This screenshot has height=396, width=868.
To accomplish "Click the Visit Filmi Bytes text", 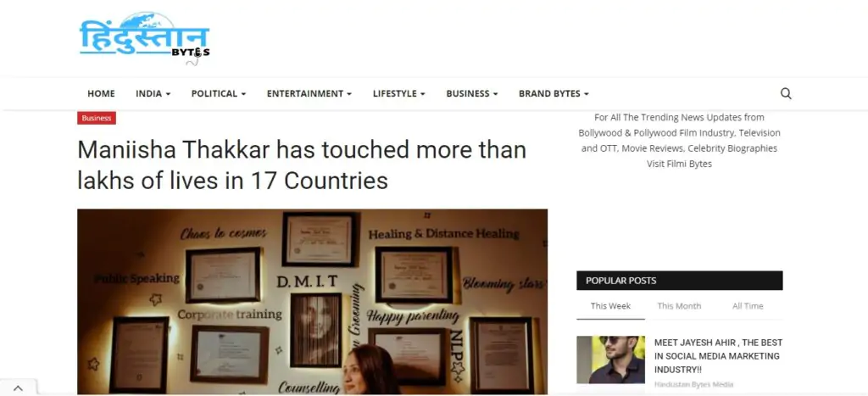I will [679, 164].
